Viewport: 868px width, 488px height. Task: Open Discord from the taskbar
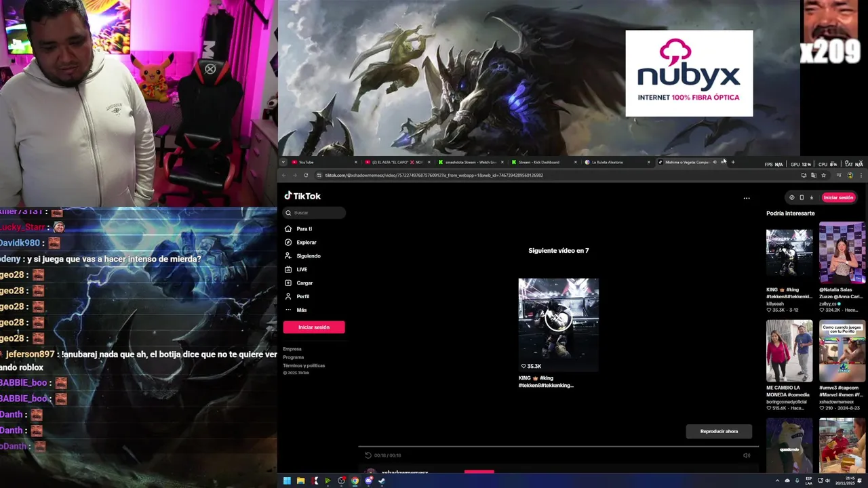click(369, 481)
